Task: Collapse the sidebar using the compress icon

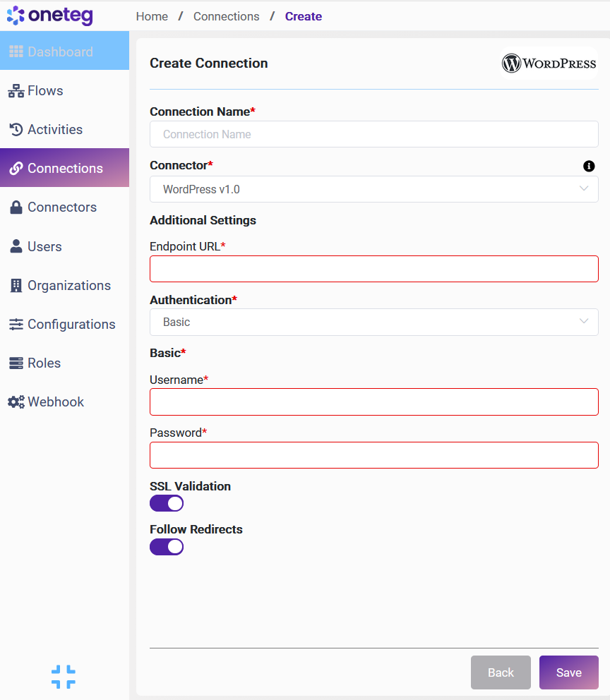Action: (64, 677)
